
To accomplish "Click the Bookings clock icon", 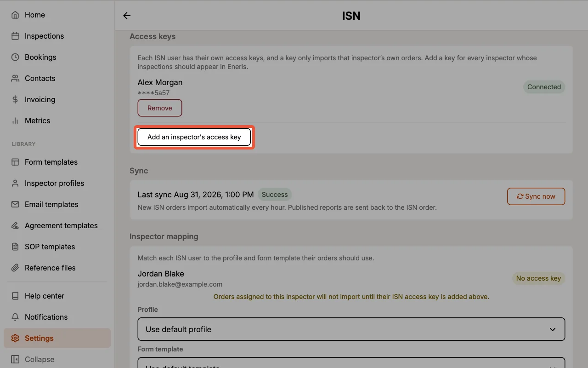I will [15, 57].
